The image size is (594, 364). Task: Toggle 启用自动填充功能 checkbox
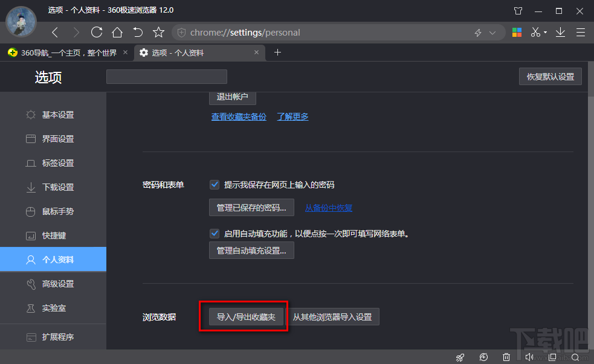click(x=215, y=233)
